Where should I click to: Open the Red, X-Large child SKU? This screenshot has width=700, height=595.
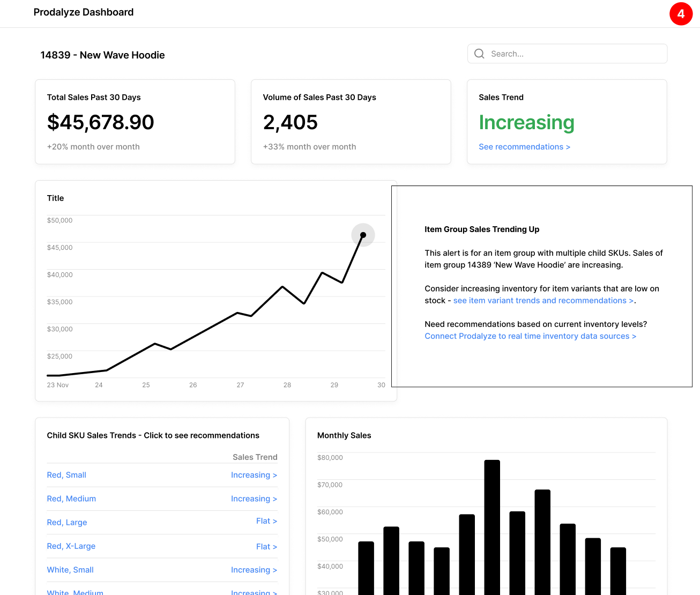click(71, 546)
